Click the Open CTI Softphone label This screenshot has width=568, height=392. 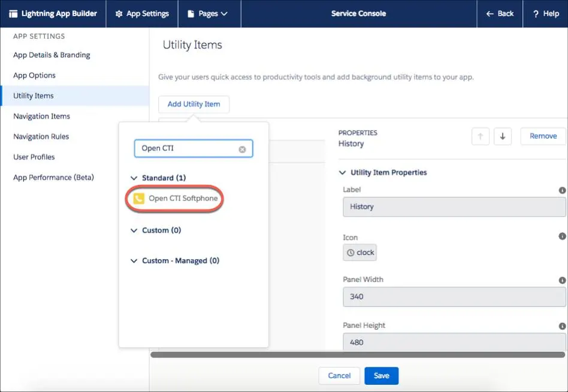coord(183,198)
